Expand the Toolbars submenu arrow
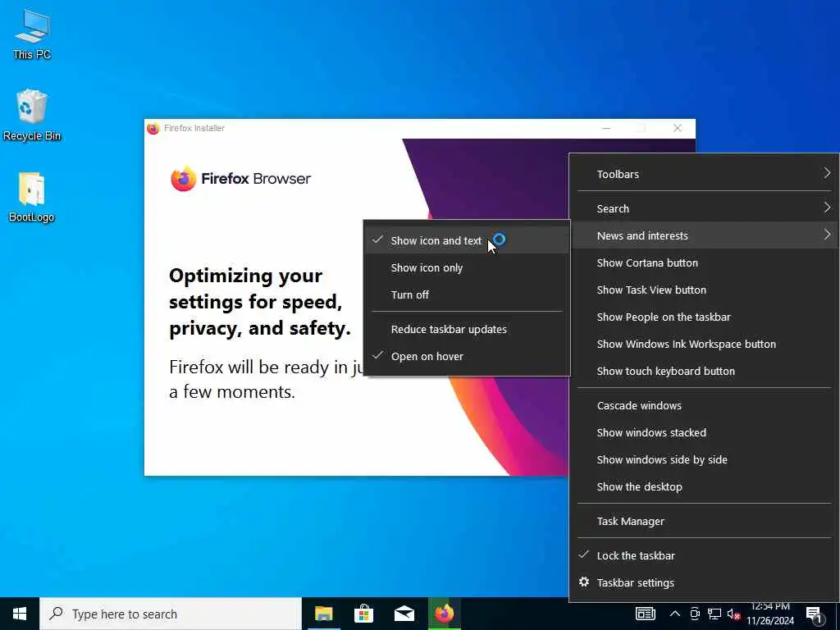 click(827, 173)
